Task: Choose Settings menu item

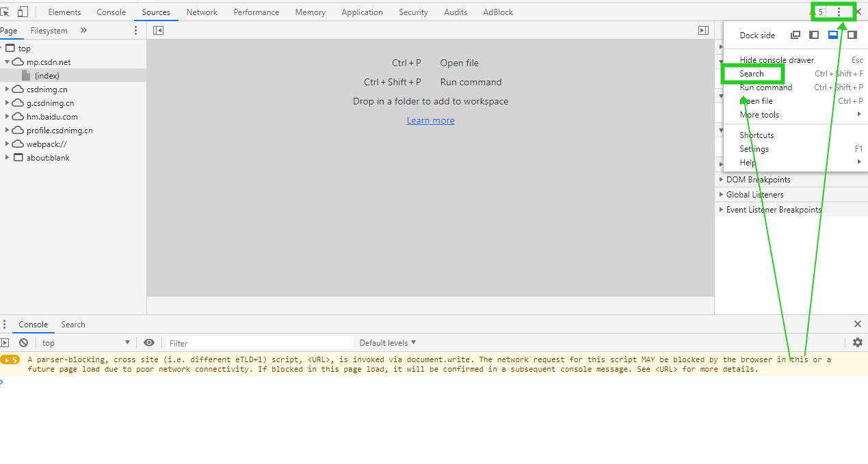Action: [795, 149]
